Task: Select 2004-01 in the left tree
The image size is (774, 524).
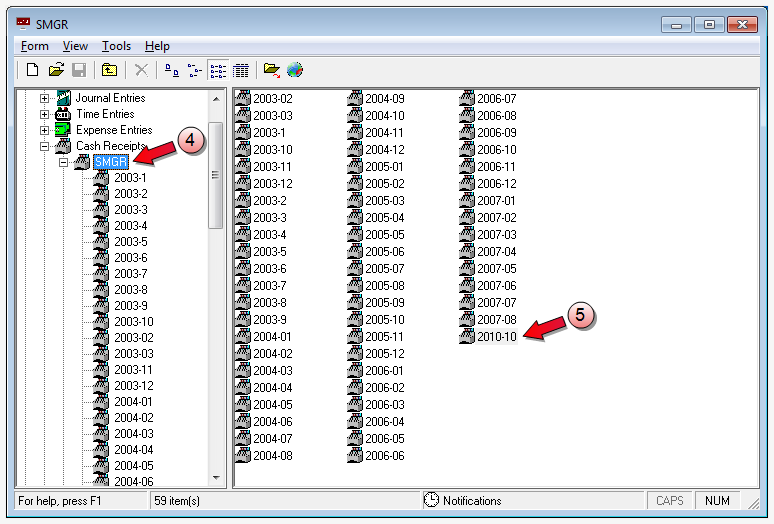Action: pyautogui.click(x=133, y=402)
